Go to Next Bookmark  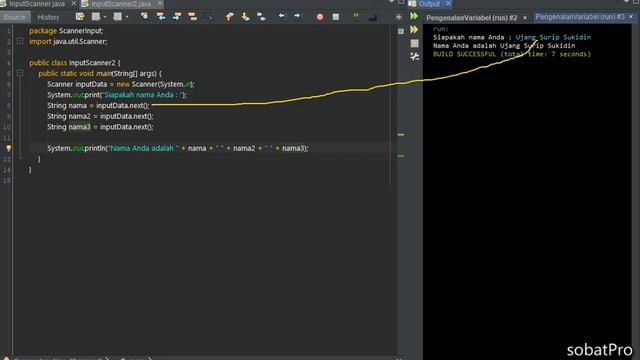point(245,16)
